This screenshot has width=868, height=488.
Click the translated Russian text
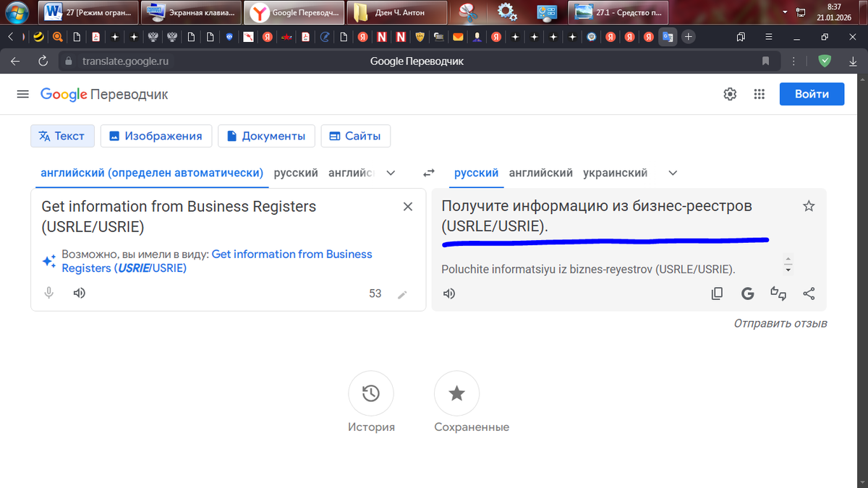[x=597, y=216]
